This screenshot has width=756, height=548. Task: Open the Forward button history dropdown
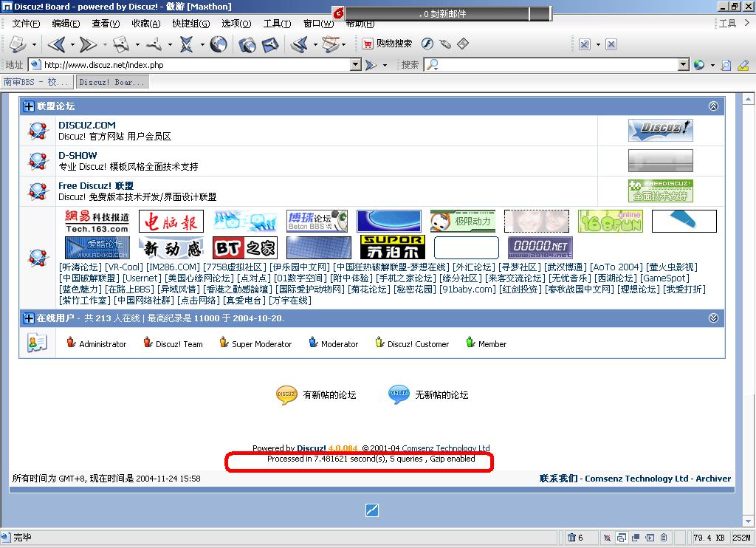click(x=105, y=45)
